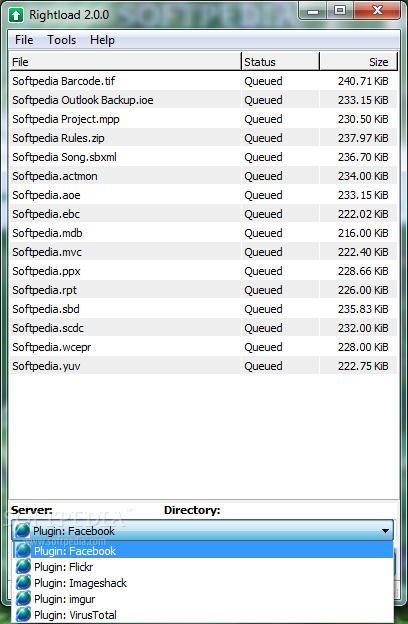408x624 pixels.
Task: Collapse the Server dropdown arrow
Action: tap(385, 530)
